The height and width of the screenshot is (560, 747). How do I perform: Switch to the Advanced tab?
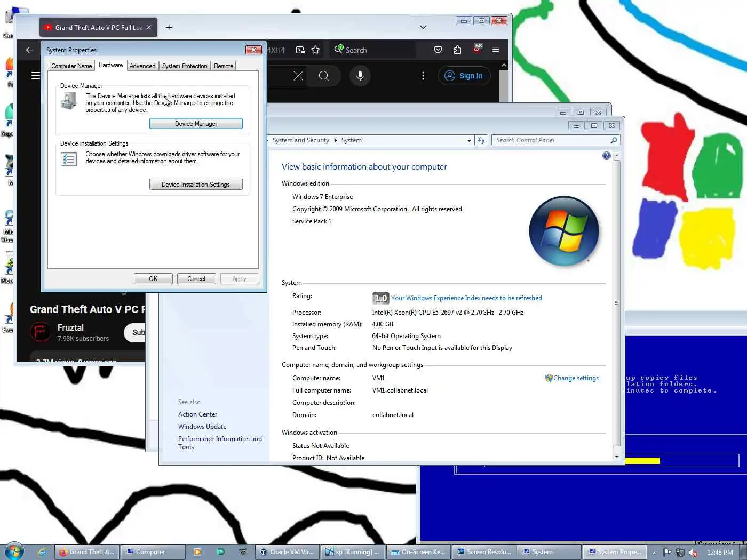tap(142, 66)
